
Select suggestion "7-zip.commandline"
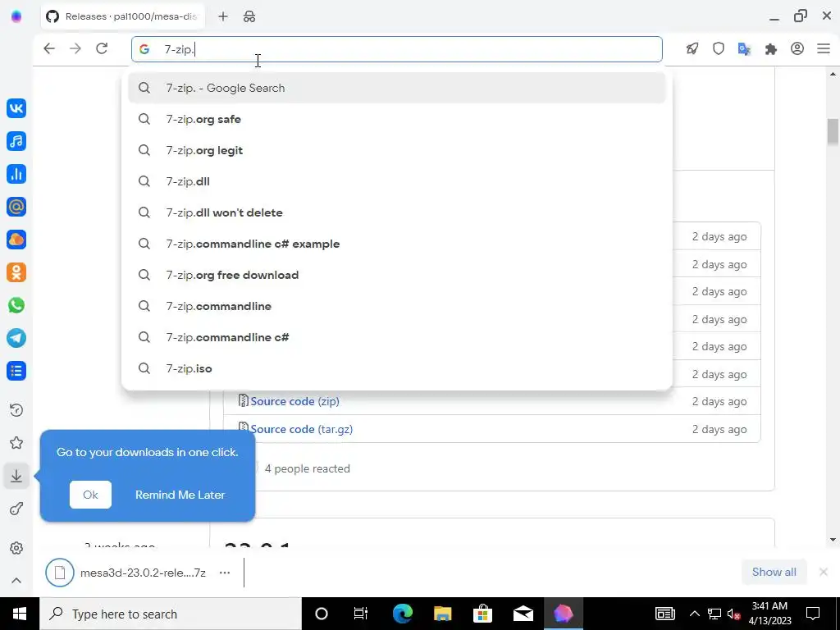(397, 306)
